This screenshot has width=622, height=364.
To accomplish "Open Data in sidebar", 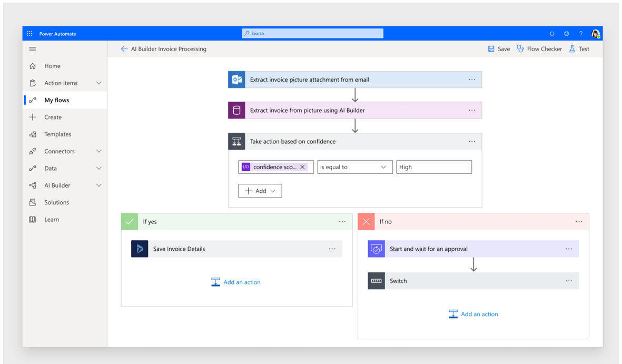I will click(51, 169).
